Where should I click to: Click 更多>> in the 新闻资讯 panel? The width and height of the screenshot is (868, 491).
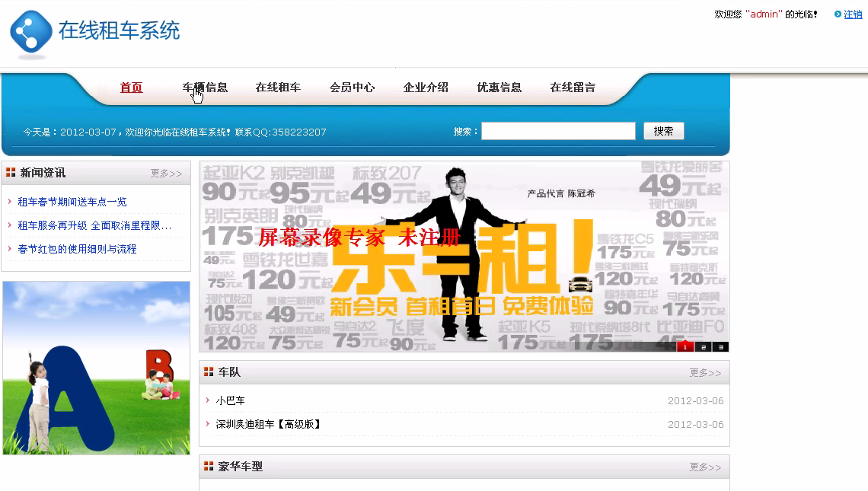coord(166,174)
